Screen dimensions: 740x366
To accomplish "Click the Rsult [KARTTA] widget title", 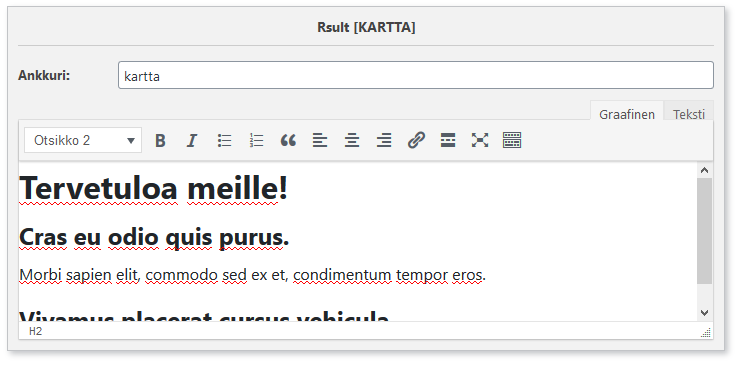I will click(366, 27).
